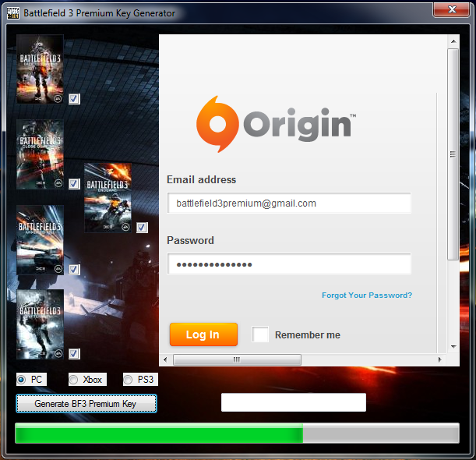The height and width of the screenshot is (460, 476).
Task: Click the orange Log In button
Action: pos(203,334)
